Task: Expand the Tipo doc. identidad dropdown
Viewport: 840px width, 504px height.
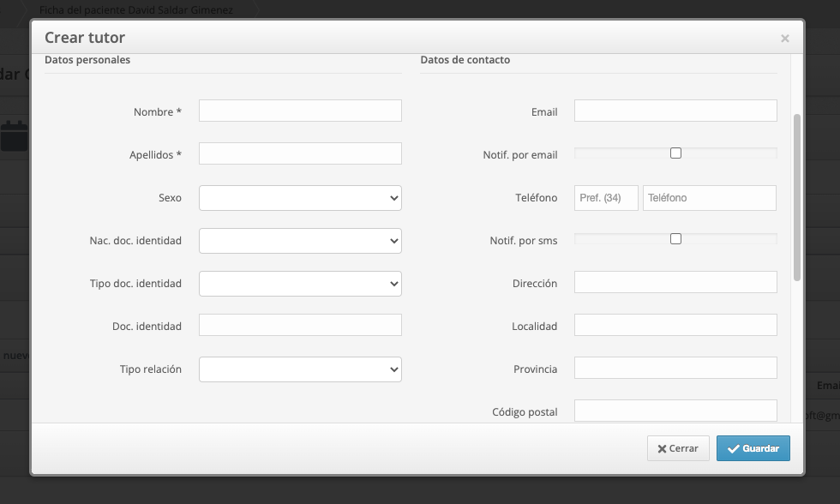Action: pyautogui.click(x=300, y=284)
